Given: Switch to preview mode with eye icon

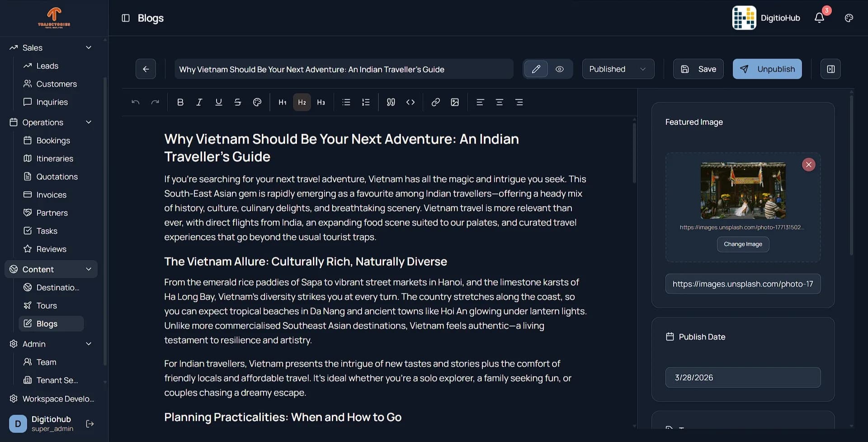Looking at the screenshot, I should pyautogui.click(x=560, y=69).
